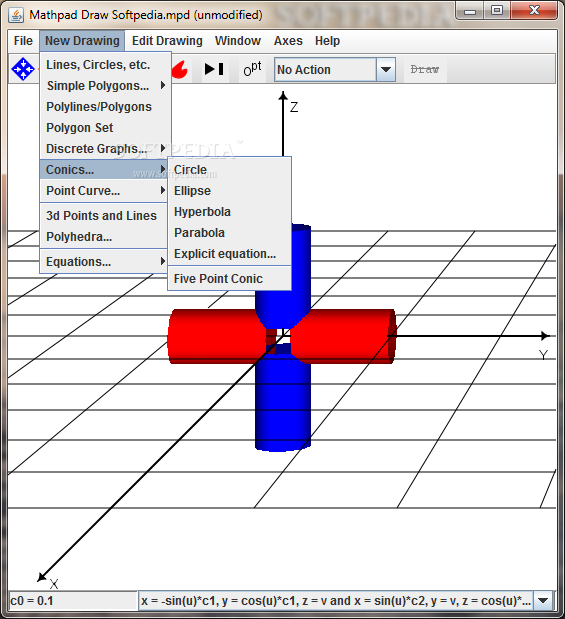Select Ellipse from Conics submenu
Viewport: 565px width, 619px height.
coord(230,191)
